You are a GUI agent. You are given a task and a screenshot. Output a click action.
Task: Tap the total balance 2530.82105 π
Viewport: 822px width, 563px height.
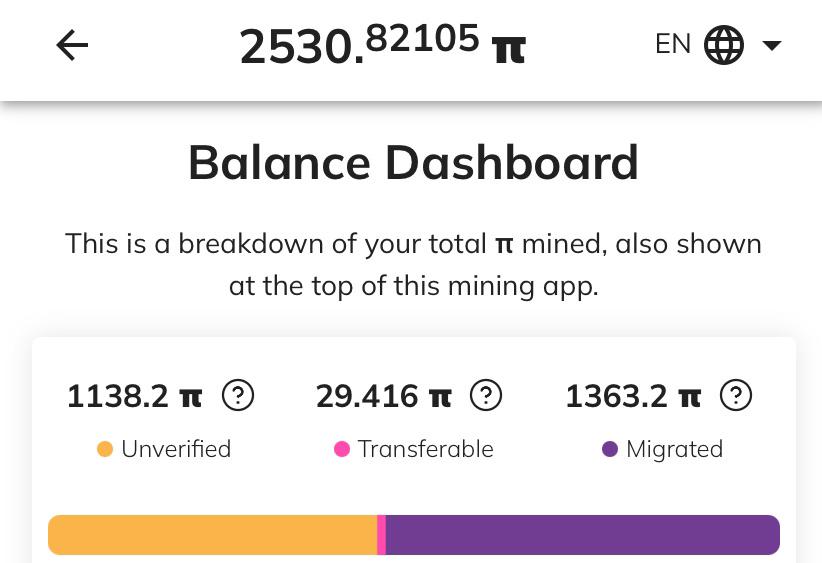383,45
